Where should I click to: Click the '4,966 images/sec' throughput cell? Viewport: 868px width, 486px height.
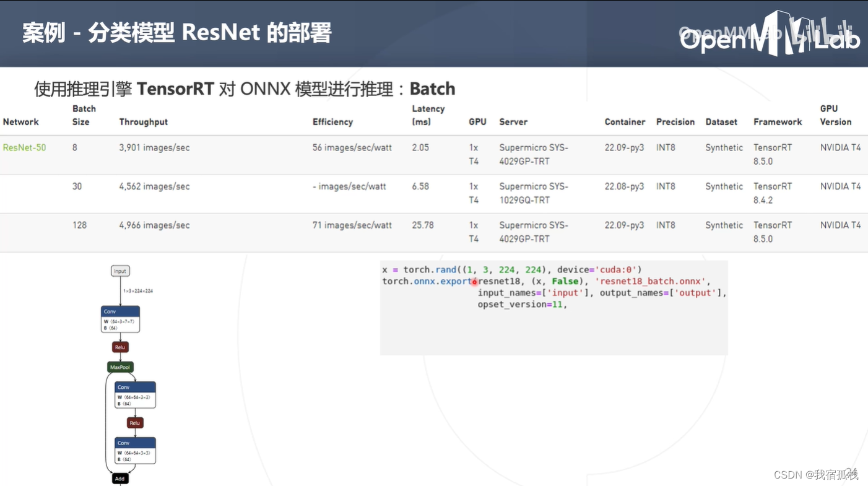pyautogui.click(x=154, y=225)
